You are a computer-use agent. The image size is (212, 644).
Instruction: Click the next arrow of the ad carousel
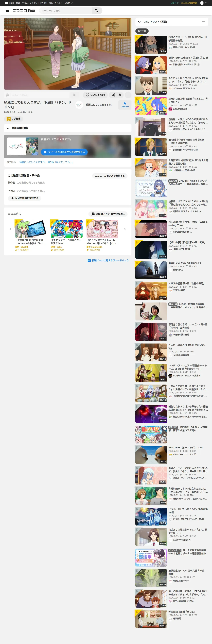(x=125, y=229)
